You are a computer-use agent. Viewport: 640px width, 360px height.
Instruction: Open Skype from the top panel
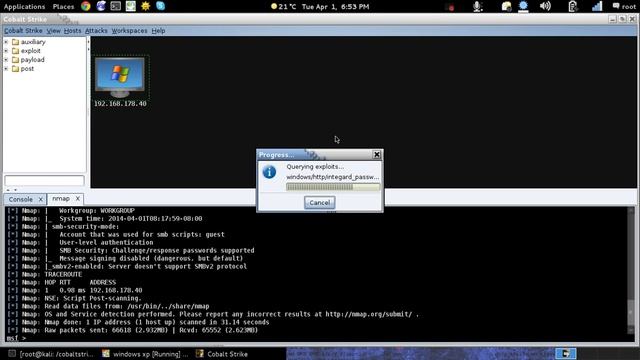tap(160, 6)
